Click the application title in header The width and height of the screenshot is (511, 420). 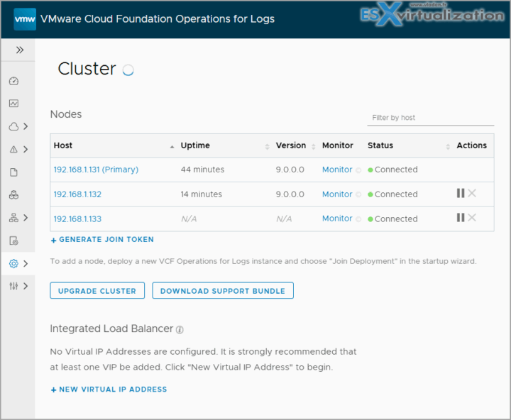coord(158,19)
